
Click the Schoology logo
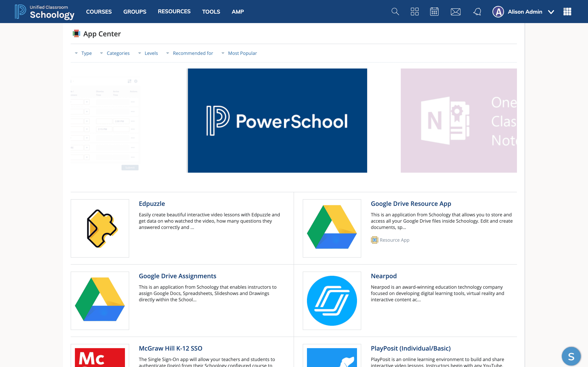(44, 11)
